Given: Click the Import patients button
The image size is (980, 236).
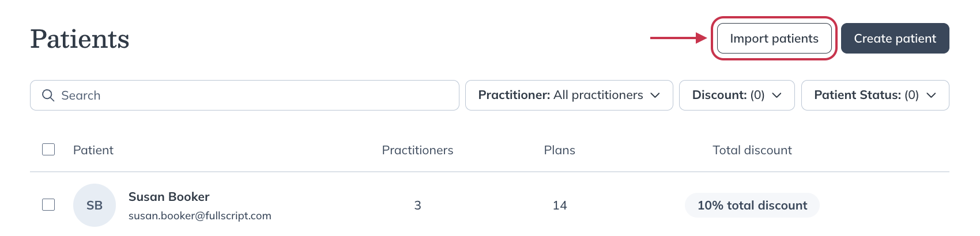Looking at the screenshot, I should click(x=774, y=39).
